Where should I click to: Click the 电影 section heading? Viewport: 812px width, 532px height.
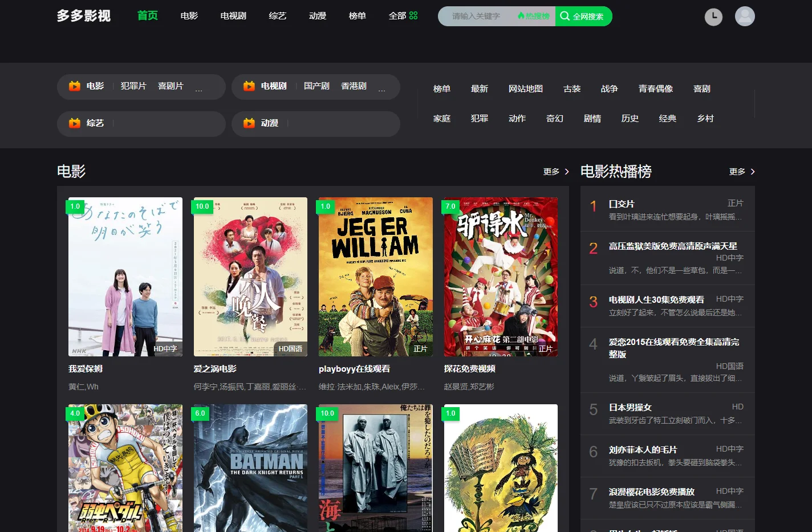coord(71,171)
